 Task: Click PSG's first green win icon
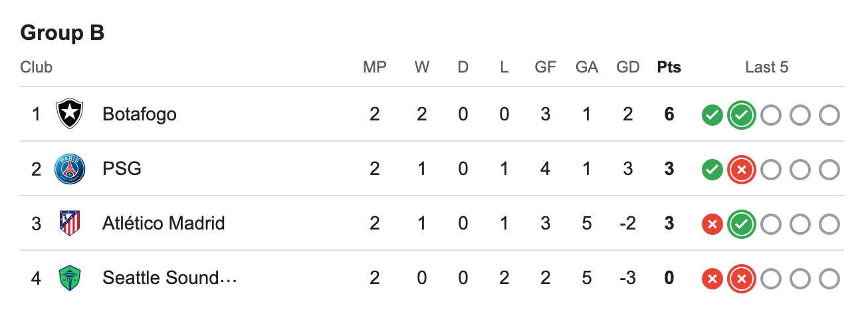[x=712, y=170]
